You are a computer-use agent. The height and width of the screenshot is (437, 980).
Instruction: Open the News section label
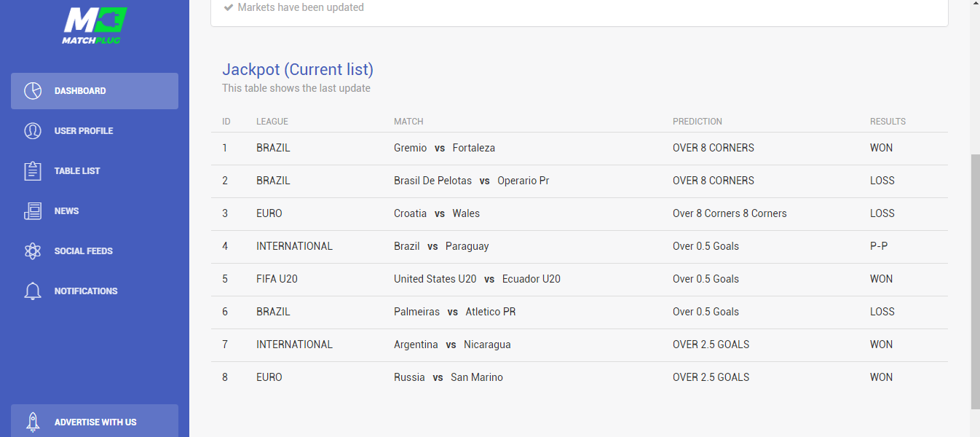tap(66, 211)
